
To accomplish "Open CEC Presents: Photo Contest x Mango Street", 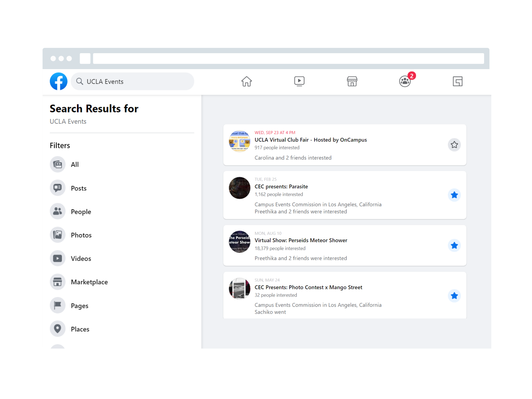I will click(x=308, y=287).
